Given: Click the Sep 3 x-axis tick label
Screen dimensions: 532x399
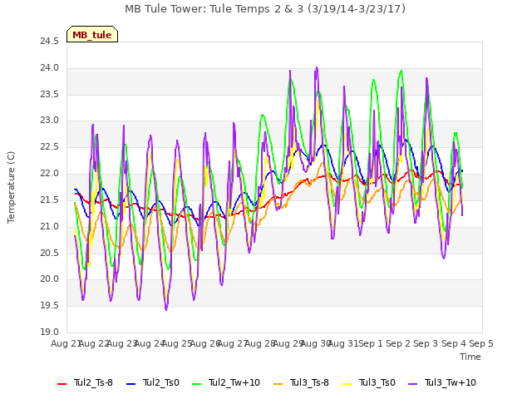Looking at the screenshot, I should point(426,343).
